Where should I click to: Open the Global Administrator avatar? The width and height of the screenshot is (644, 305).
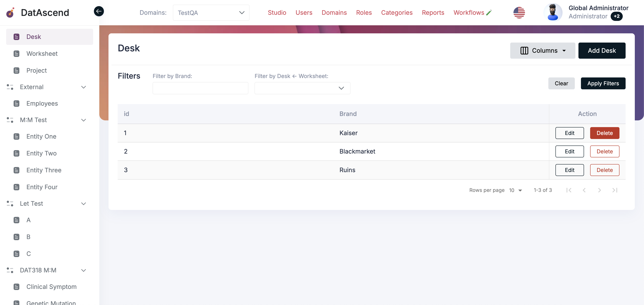553,12
